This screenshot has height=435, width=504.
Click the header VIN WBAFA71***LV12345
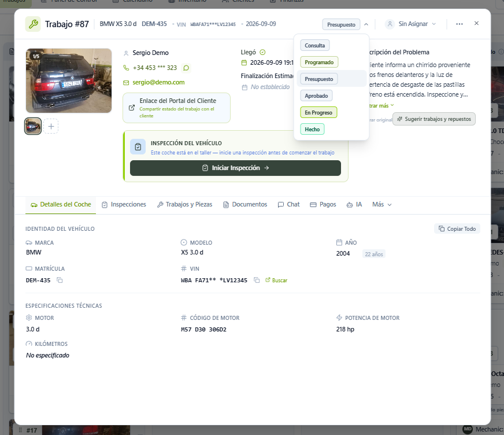point(213,24)
